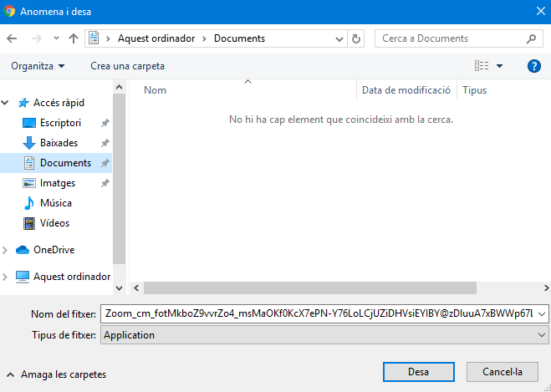Viewport: 551px width, 392px height.
Task: Click the Back navigation arrow
Action: pyautogui.click(x=12, y=38)
